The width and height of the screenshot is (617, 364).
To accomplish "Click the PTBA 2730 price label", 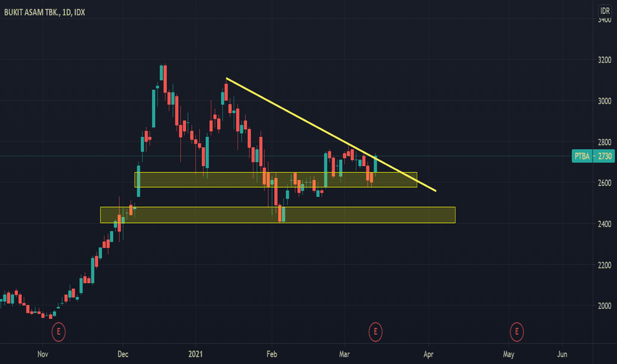I will pos(593,156).
